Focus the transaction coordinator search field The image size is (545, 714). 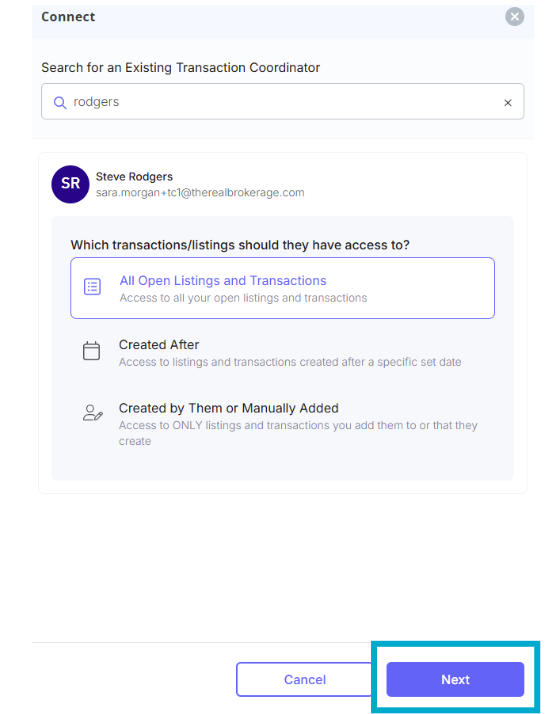click(x=282, y=102)
